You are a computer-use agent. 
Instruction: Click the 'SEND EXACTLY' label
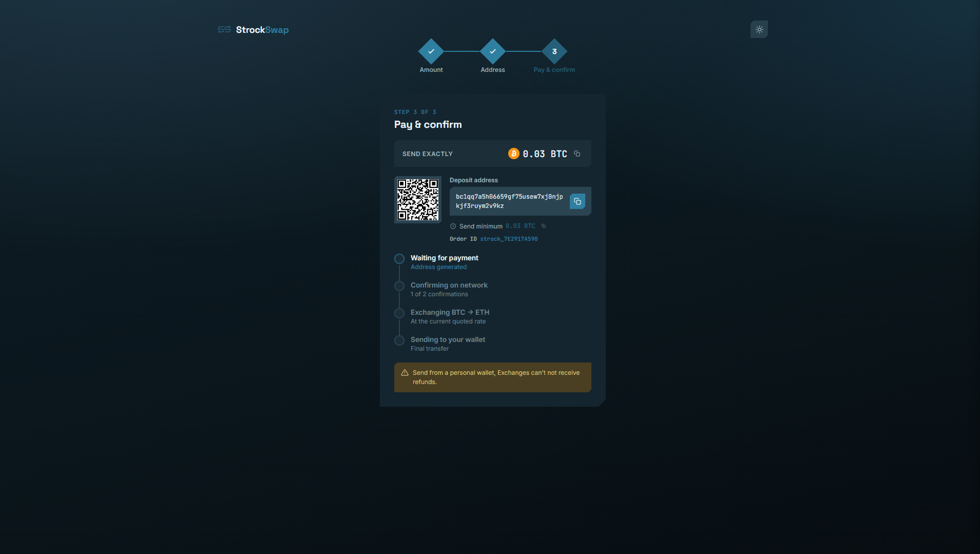pyautogui.click(x=428, y=154)
